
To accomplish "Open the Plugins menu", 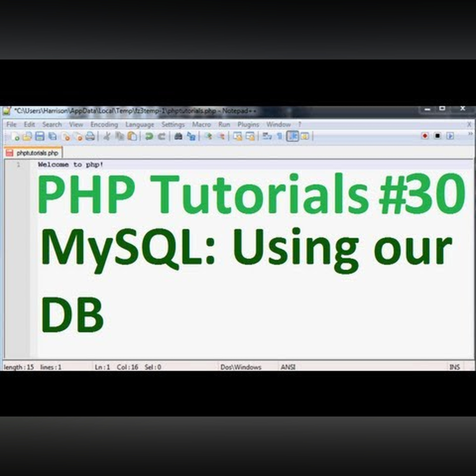I will pyautogui.click(x=248, y=125).
